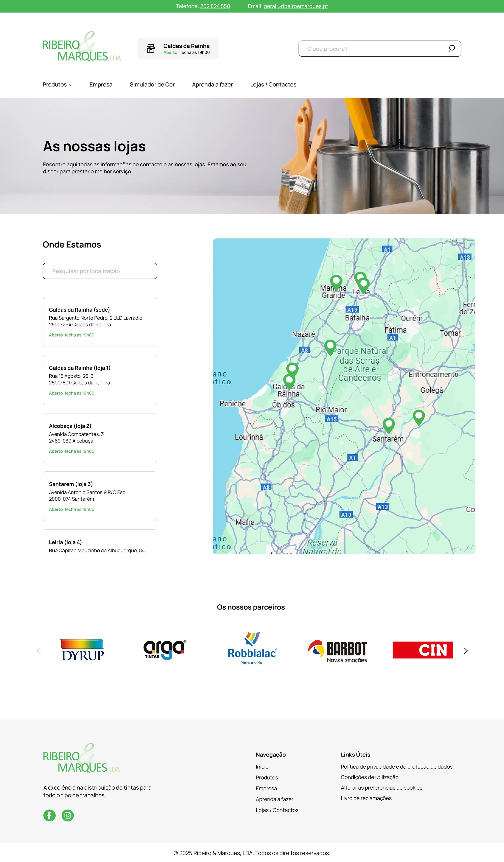
Task: Show previous partners with left arrow
Action: 39,651
